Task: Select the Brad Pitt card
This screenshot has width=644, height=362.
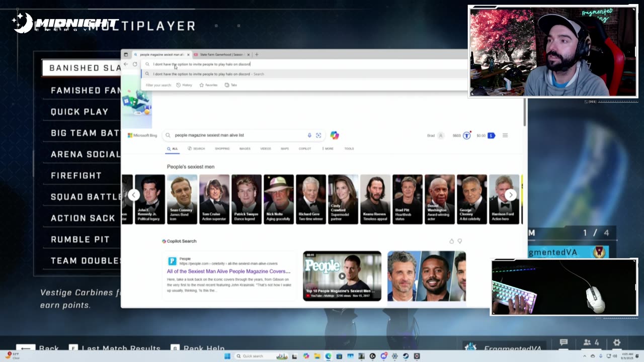Action: click(x=408, y=199)
